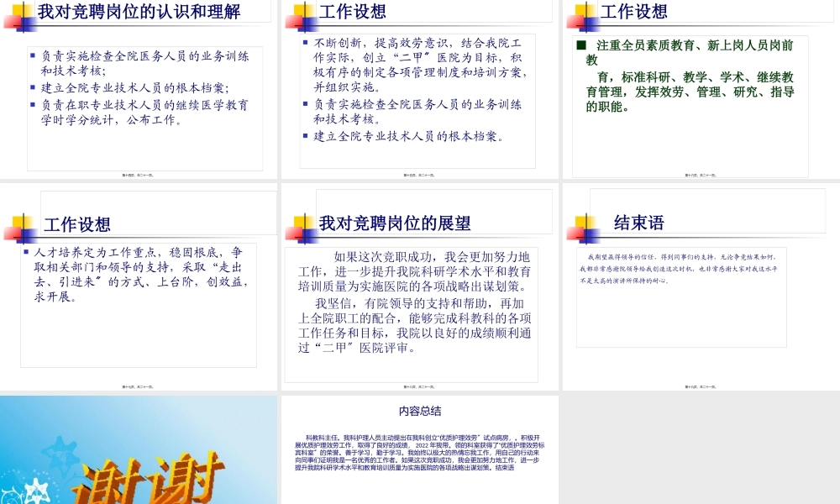Viewport: 840px width, 504px height.
Task: Click the blue starry background of the thank-you slide
Action: [50, 420]
